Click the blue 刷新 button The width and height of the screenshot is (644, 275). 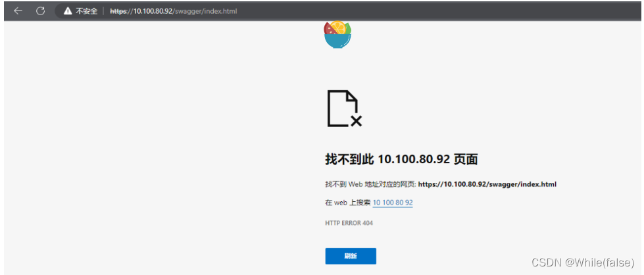[351, 256]
